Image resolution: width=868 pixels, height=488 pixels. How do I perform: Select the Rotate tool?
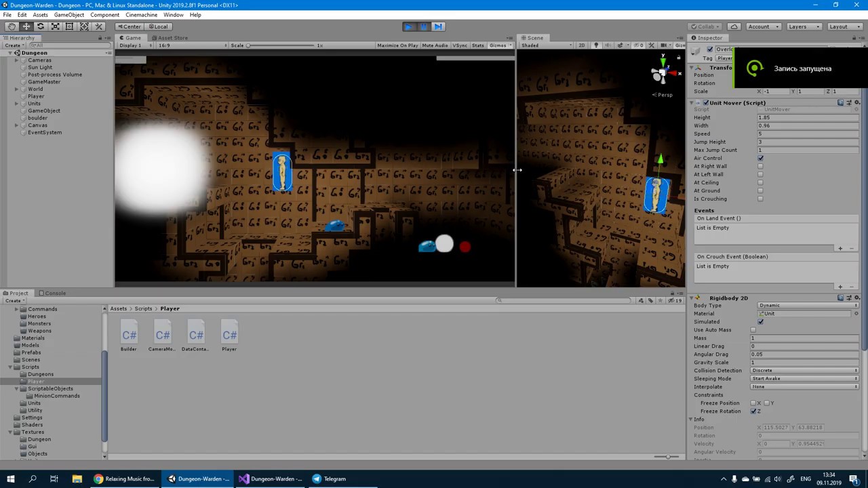click(x=40, y=26)
